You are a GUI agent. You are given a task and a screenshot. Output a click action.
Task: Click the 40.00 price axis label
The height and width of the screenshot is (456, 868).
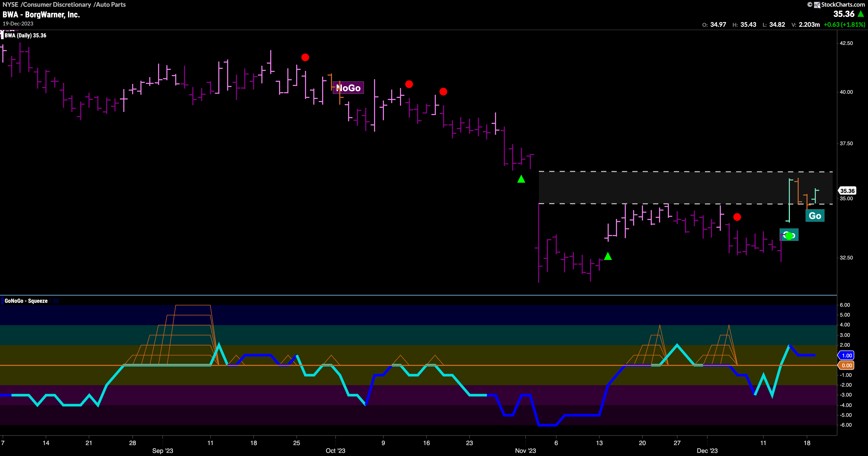(x=846, y=92)
